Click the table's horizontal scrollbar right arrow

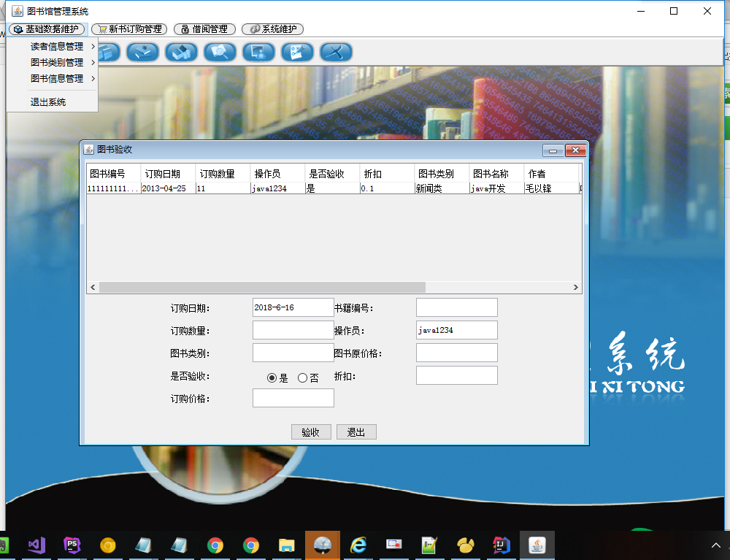coord(576,288)
